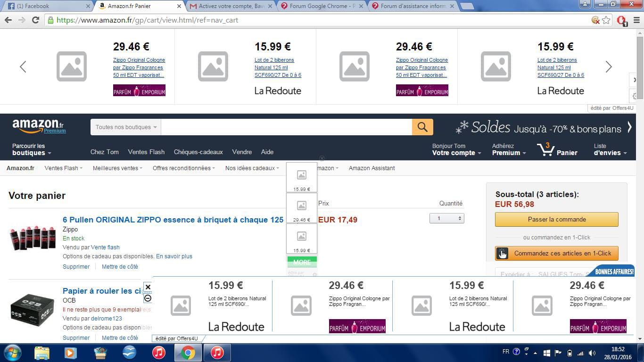
Task: Open the media player taskbar icon
Action: (71, 353)
